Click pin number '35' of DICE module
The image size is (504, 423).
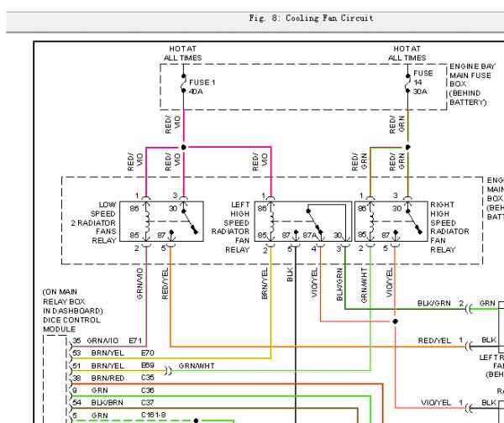pyautogui.click(x=76, y=341)
